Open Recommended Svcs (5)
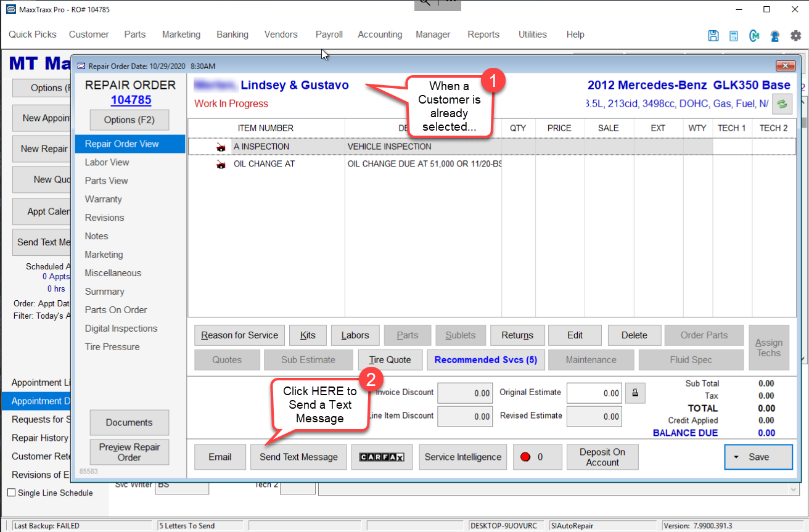 pos(486,360)
